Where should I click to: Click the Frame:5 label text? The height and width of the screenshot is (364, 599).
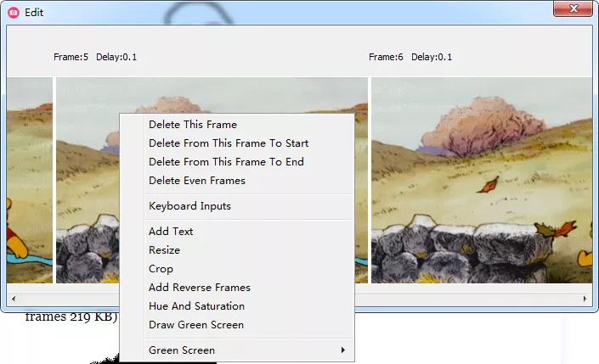click(71, 57)
